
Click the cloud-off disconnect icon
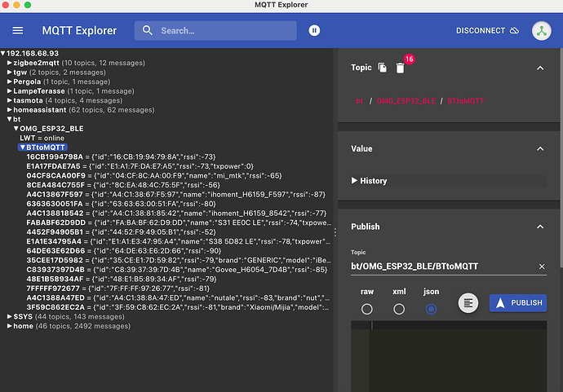tap(515, 30)
